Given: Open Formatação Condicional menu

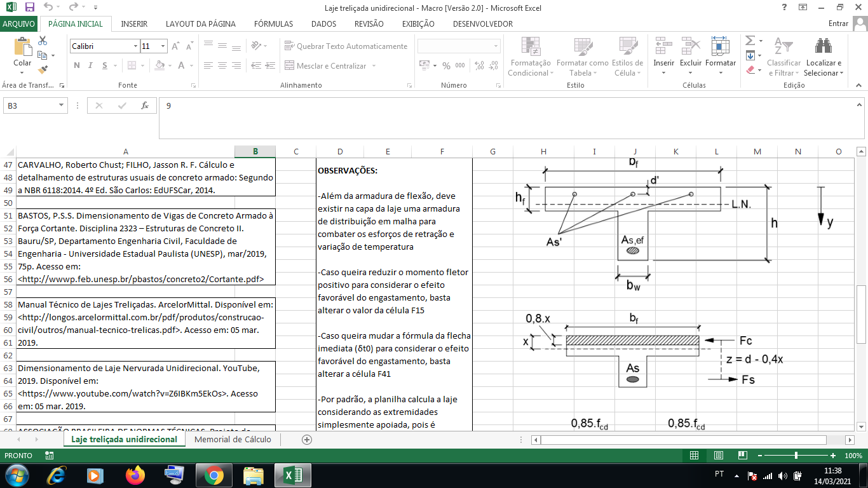Looking at the screenshot, I should 529,56.
